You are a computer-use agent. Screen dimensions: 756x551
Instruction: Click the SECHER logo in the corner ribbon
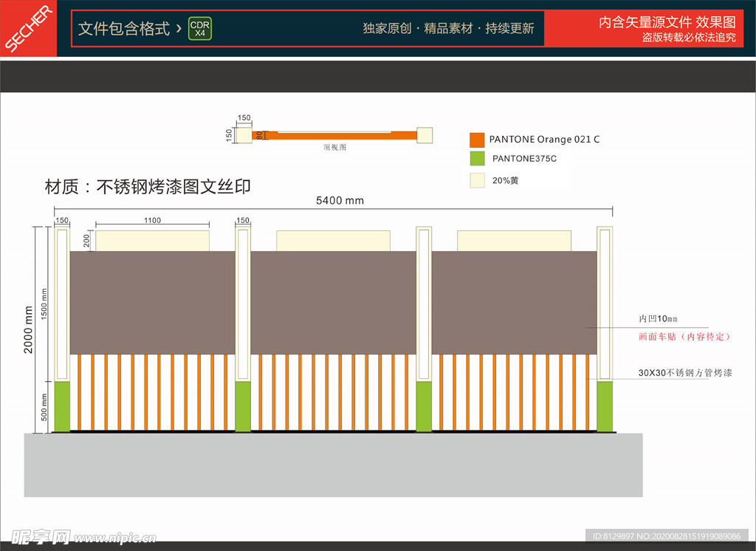pyautogui.click(x=28, y=29)
